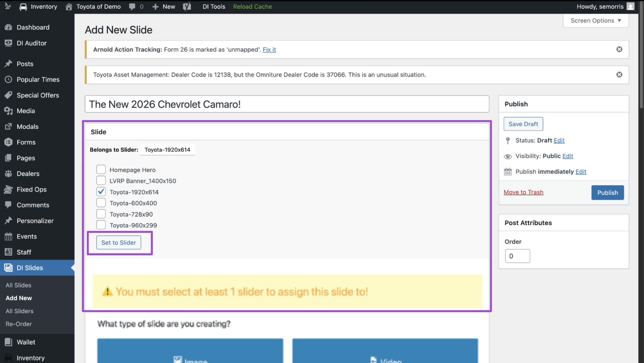Click the Order number field

pos(517,256)
